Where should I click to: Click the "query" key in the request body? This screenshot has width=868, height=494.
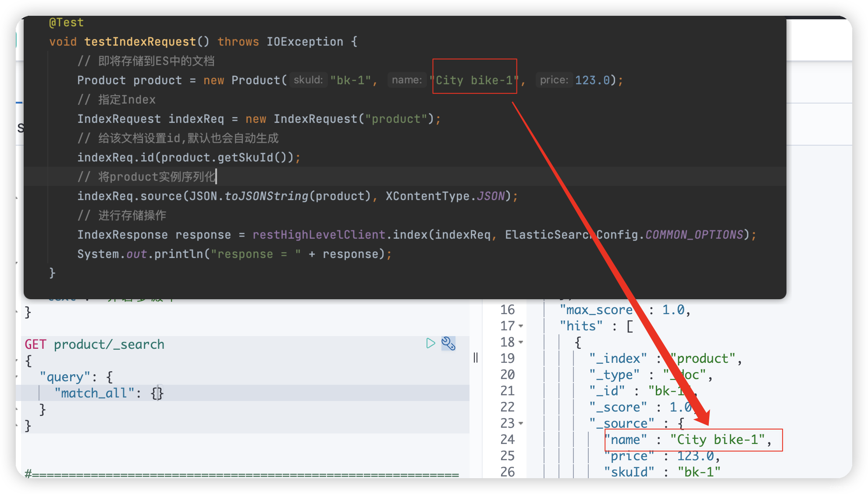65,377
